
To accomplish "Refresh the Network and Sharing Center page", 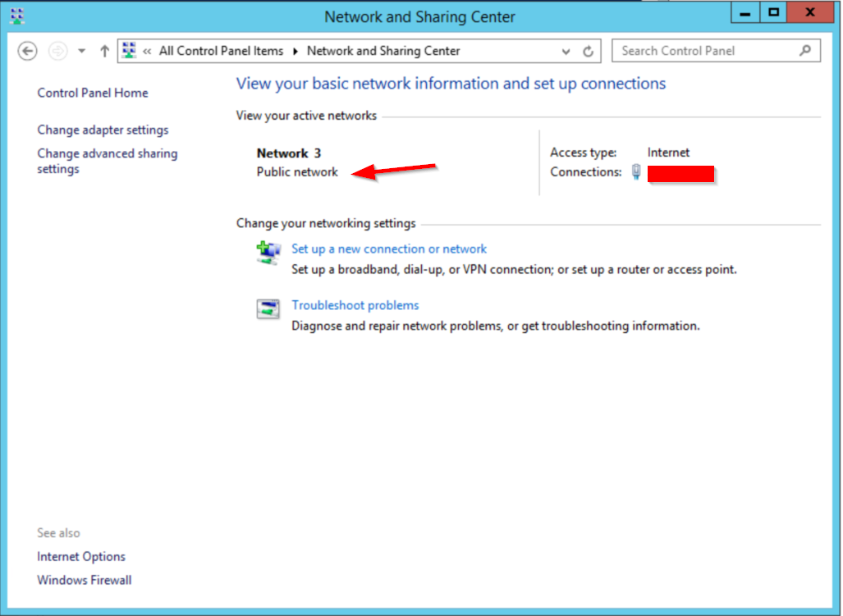I will coord(589,52).
